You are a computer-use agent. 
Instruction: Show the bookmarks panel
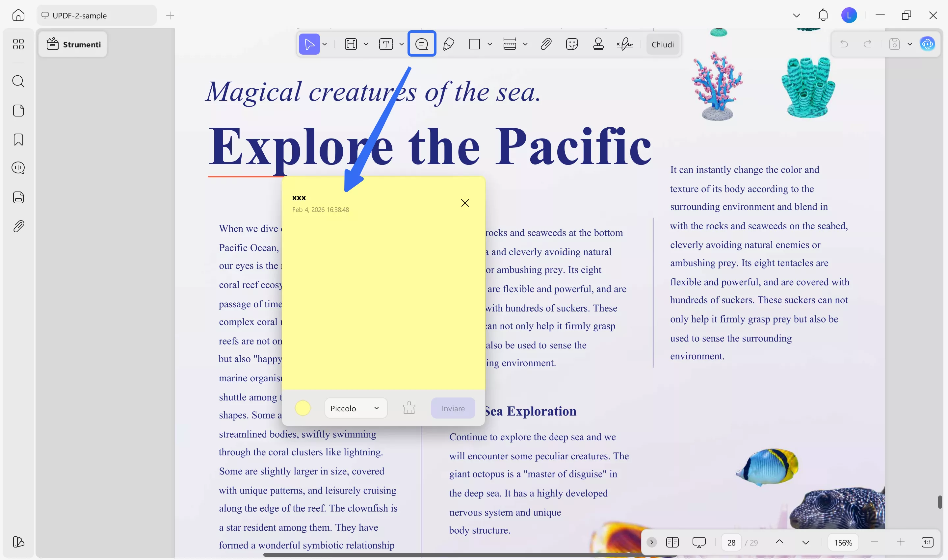coord(18,139)
